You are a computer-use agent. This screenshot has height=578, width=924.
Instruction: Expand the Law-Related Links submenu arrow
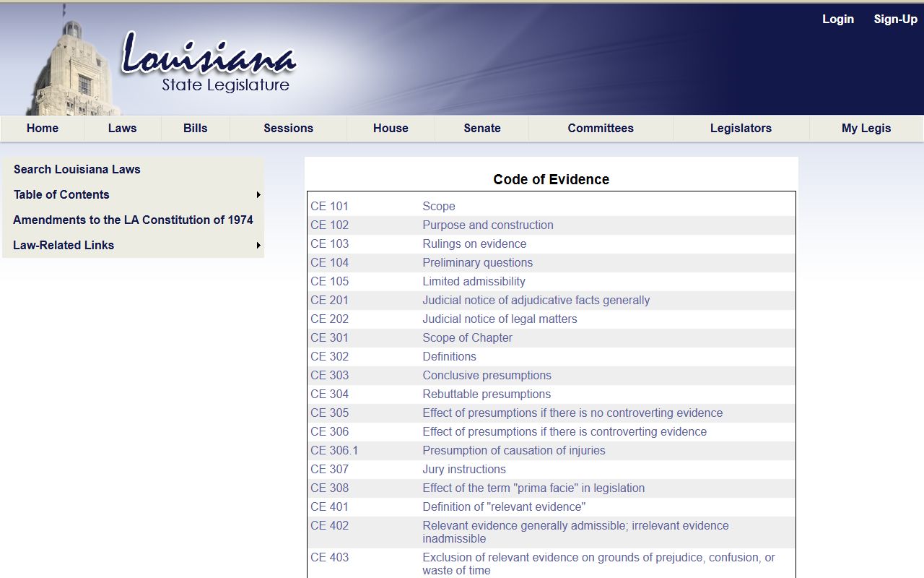point(258,246)
